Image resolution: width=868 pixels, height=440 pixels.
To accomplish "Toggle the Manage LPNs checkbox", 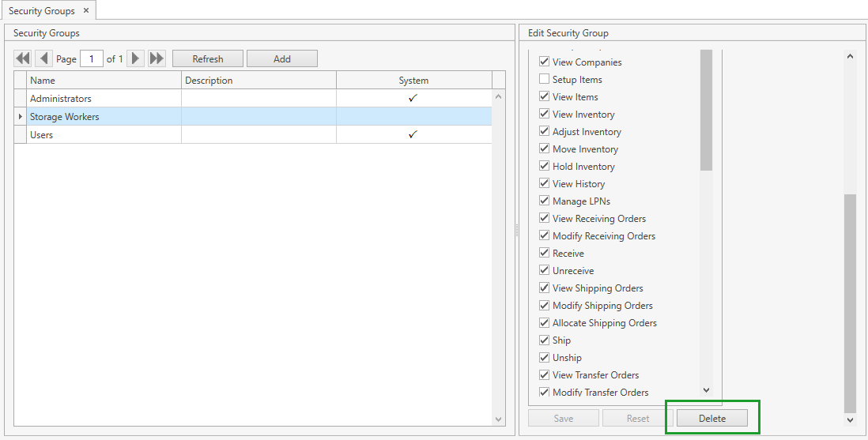I will coord(544,201).
